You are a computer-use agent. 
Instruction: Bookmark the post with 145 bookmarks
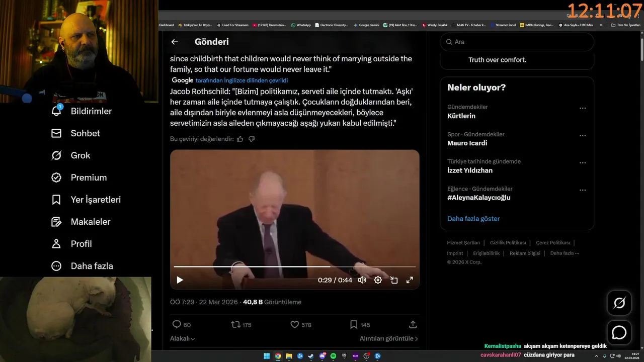click(354, 325)
